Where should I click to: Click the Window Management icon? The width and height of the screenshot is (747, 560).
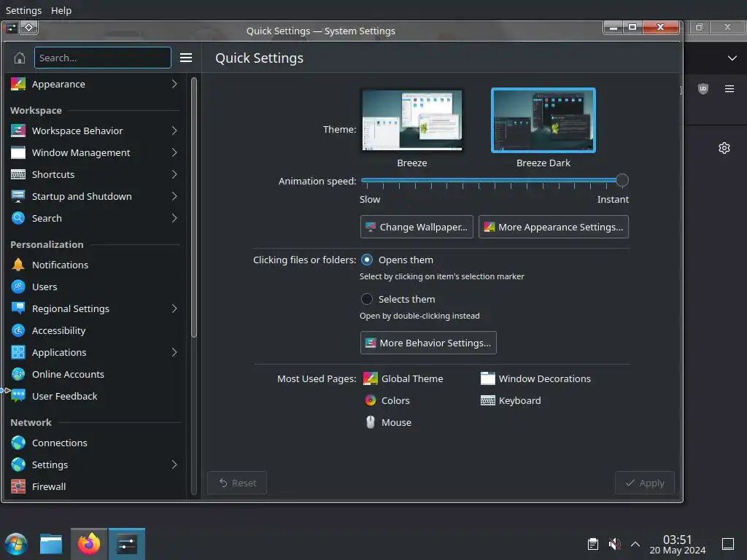[x=18, y=153]
